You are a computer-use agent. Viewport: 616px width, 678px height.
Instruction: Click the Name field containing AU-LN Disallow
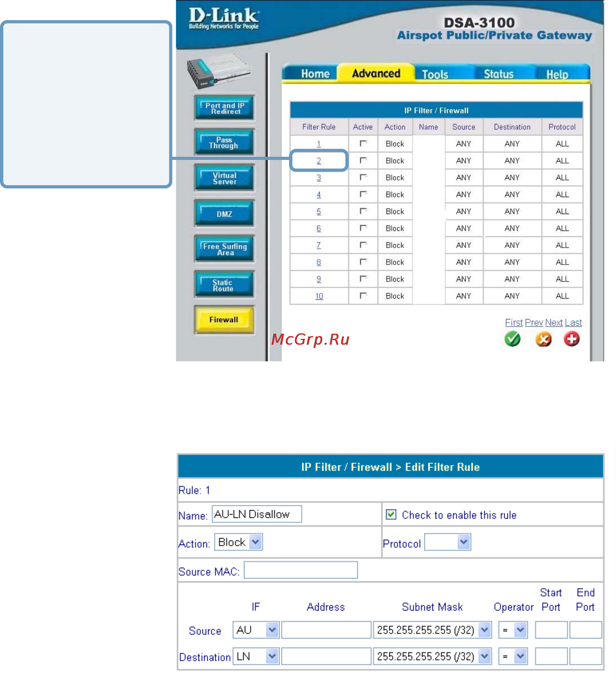coord(257,514)
